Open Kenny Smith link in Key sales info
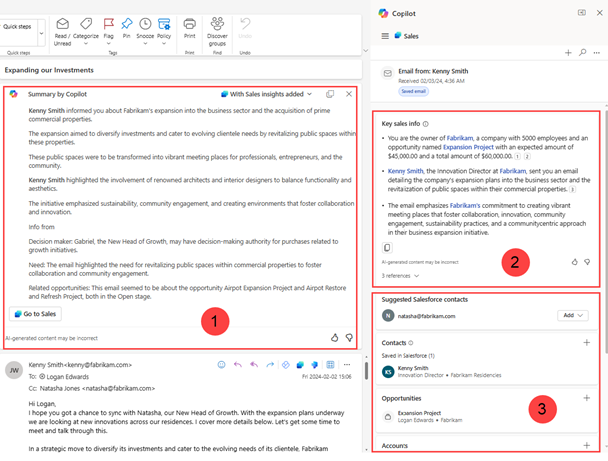Screen dimensions: 608x461 [x=405, y=171]
